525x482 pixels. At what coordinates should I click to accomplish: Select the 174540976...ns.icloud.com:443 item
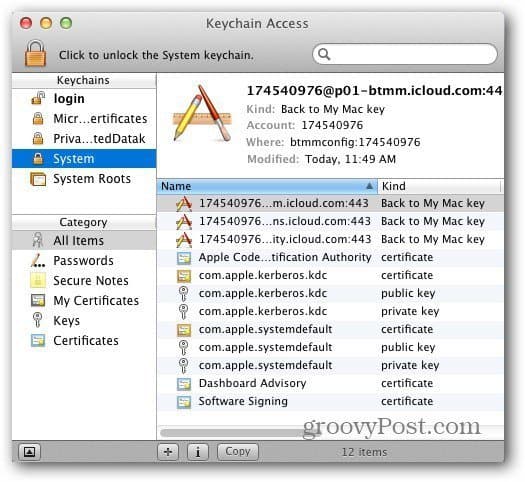(330, 221)
